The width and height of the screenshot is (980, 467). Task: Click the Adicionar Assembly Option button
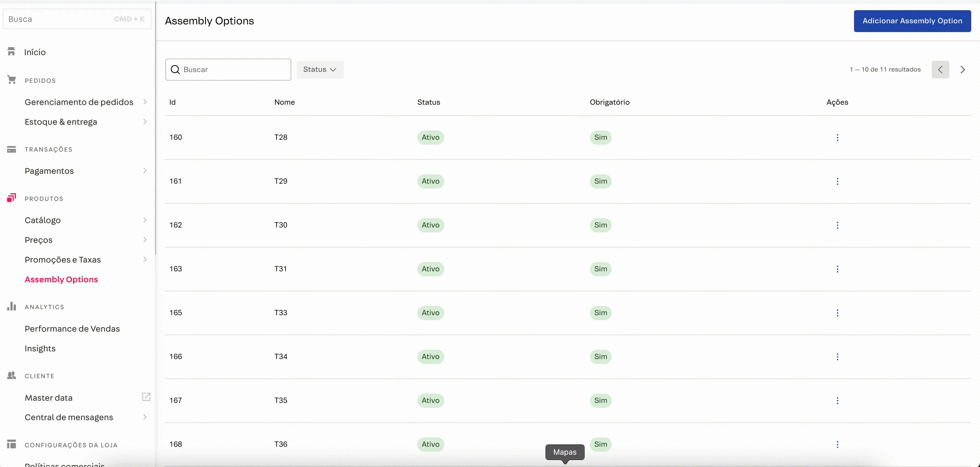click(x=912, y=21)
